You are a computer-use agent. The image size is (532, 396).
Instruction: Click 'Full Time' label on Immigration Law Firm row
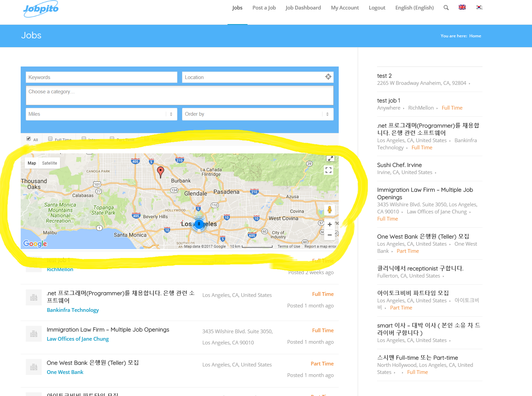323,331
